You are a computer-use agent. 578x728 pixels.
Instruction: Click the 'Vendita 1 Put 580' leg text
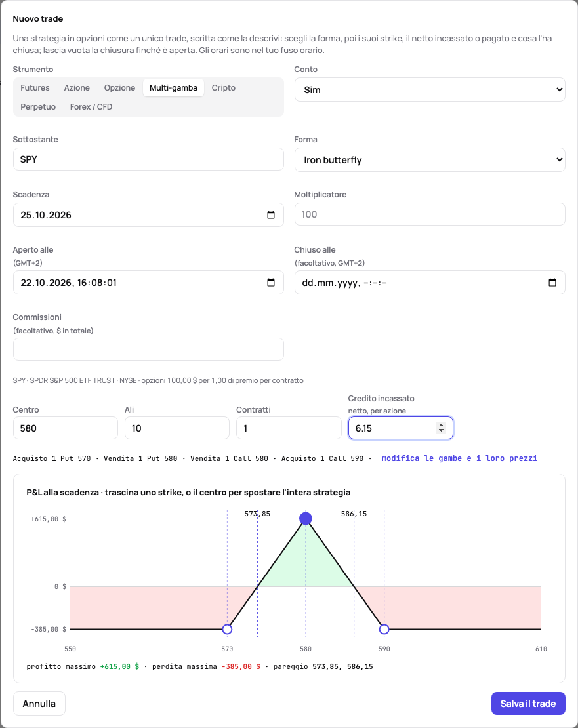(x=140, y=458)
